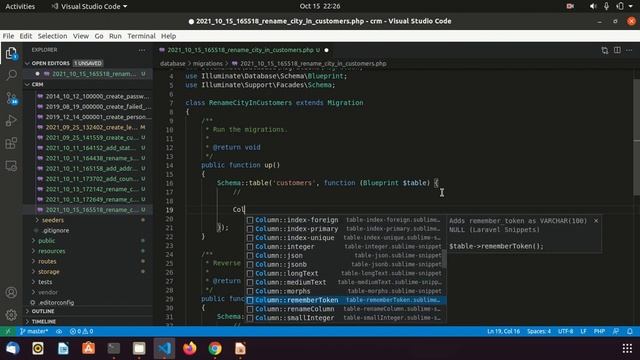This screenshot has height=360, width=640.
Task: Expand the public folder
Action: click(46, 241)
